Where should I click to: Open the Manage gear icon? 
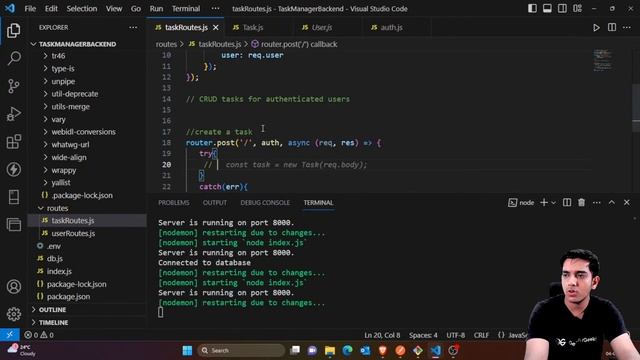pos(13,314)
